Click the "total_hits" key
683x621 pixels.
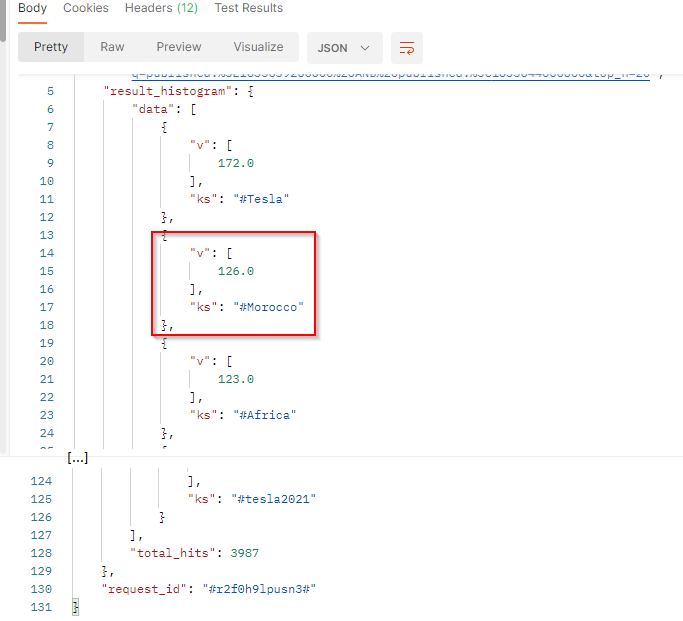tap(172, 553)
